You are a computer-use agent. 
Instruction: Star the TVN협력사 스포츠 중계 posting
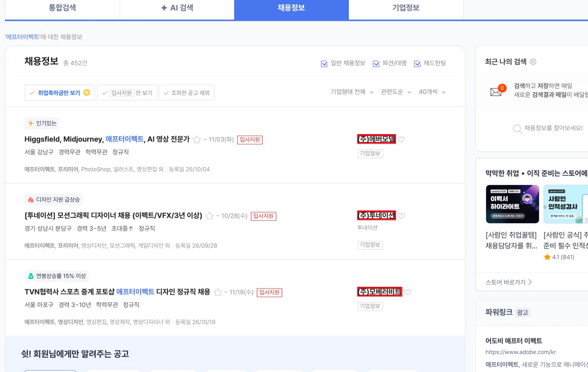[x=218, y=292]
